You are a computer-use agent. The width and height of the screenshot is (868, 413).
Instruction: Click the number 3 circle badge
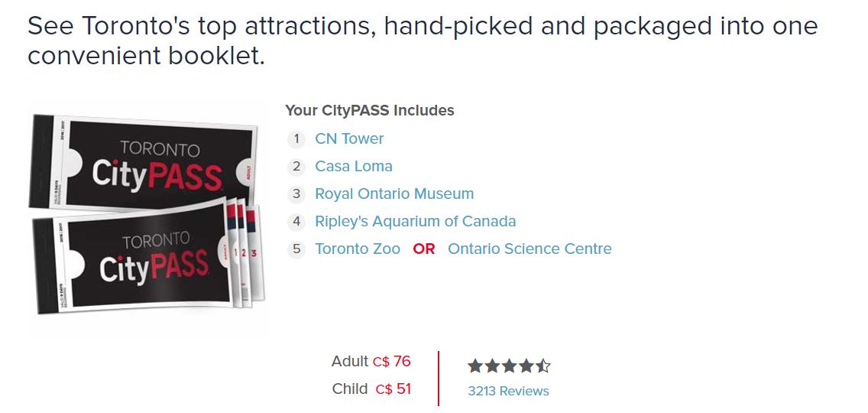click(296, 194)
